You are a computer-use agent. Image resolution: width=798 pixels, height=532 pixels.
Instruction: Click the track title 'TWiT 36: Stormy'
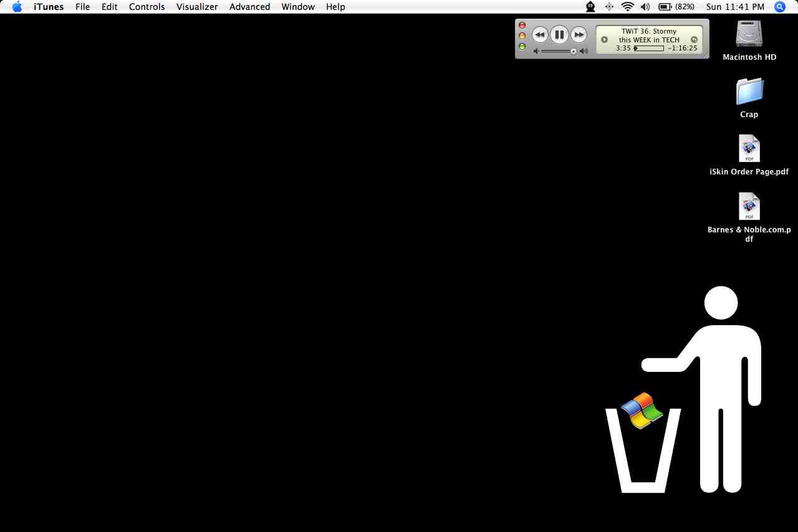(649, 31)
